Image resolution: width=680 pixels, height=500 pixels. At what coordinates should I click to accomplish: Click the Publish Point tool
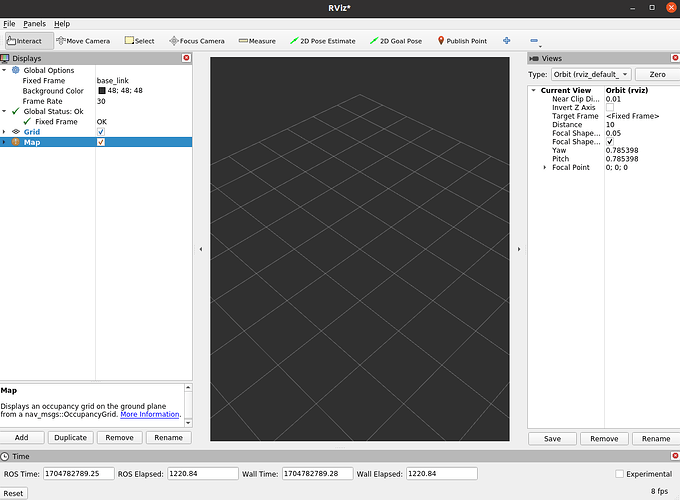[x=462, y=41]
